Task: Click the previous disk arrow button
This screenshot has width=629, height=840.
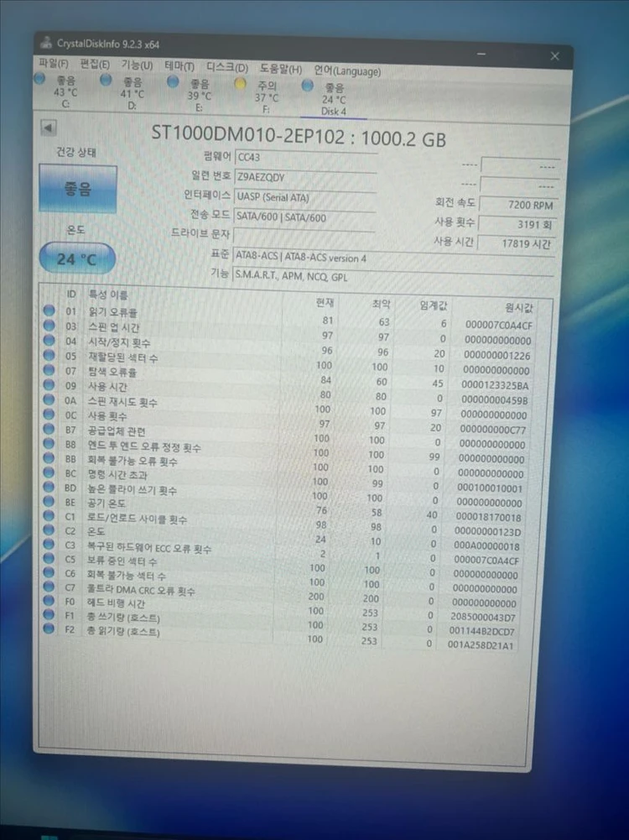Action: coord(48,128)
